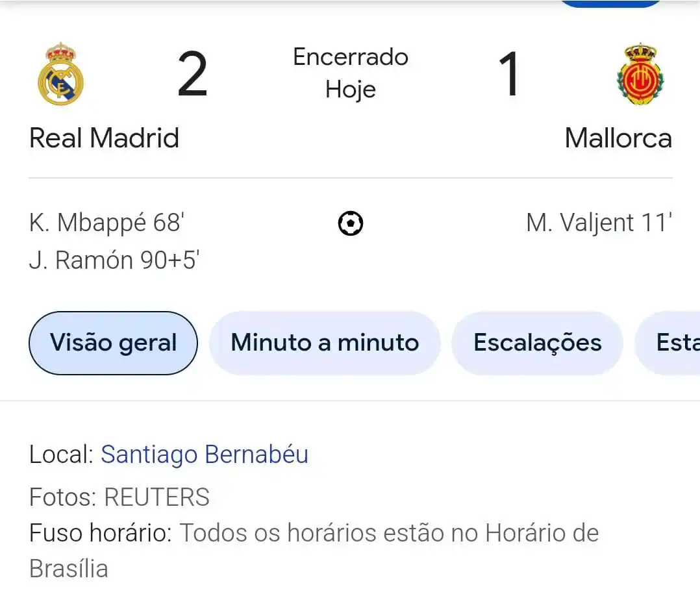Switch to the Minuto a minuto tab

(x=325, y=343)
